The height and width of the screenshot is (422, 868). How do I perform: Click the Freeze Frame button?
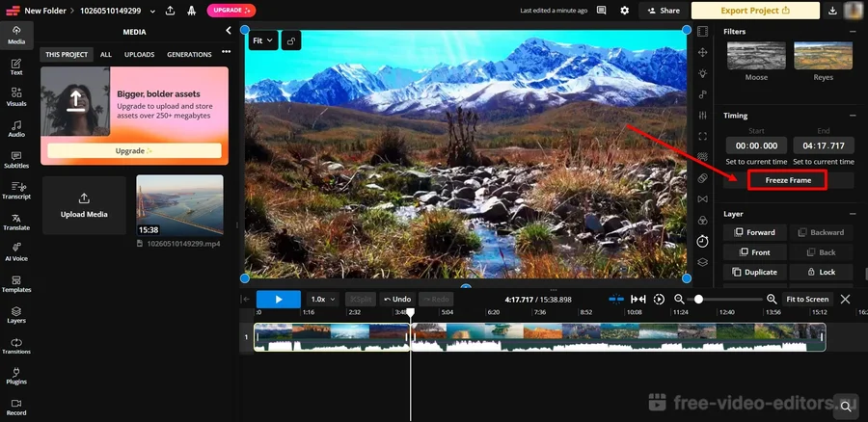(788, 180)
